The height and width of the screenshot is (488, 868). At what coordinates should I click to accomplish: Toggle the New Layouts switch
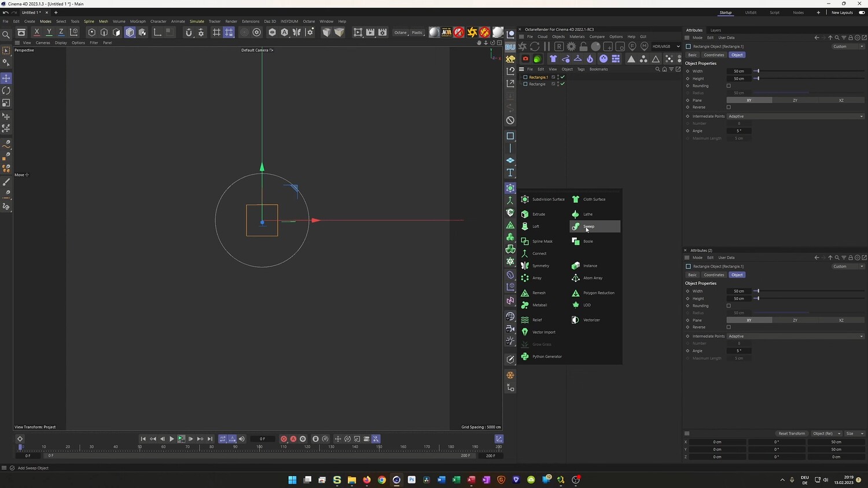[x=862, y=13]
